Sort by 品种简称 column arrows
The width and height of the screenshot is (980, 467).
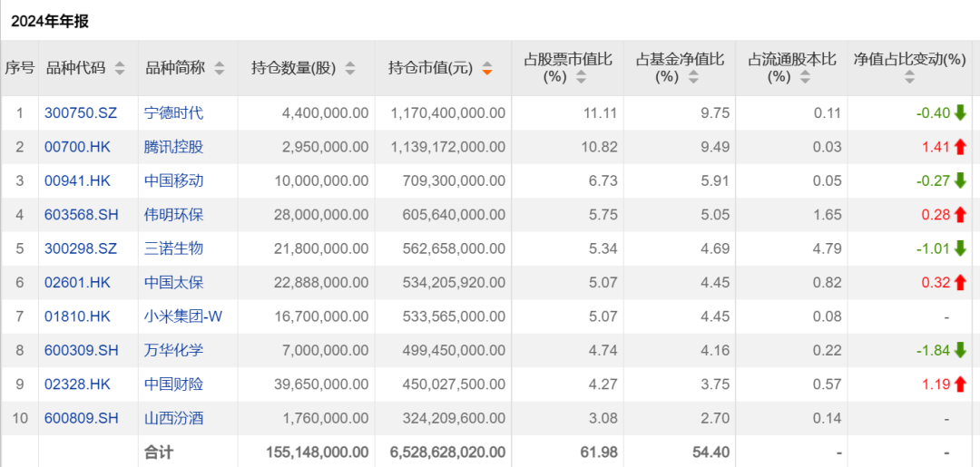219,68
